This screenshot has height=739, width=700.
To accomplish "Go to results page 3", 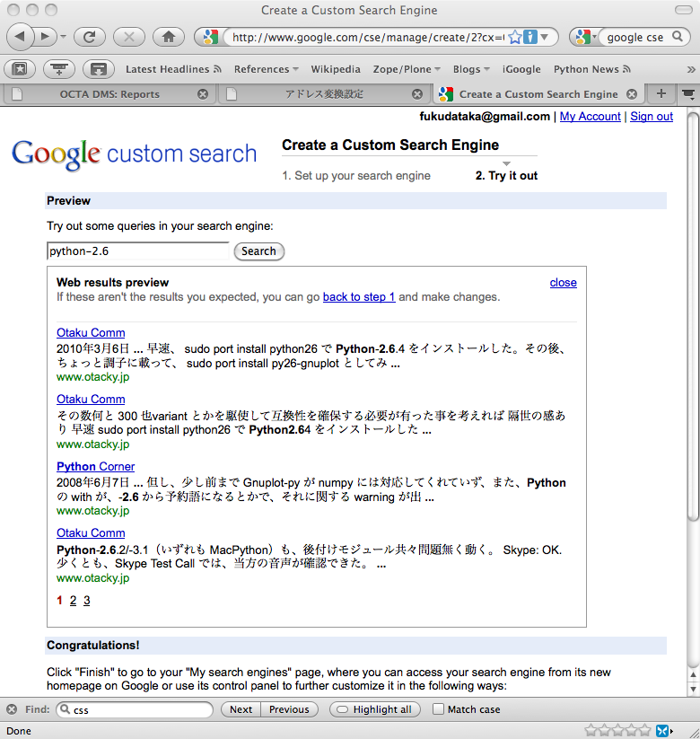I will 87,601.
